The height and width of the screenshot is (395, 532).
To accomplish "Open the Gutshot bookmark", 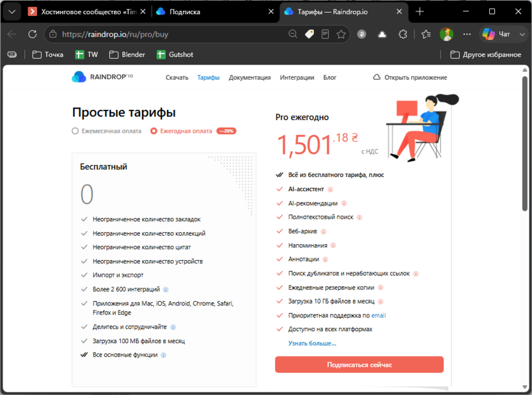I will [175, 54].
